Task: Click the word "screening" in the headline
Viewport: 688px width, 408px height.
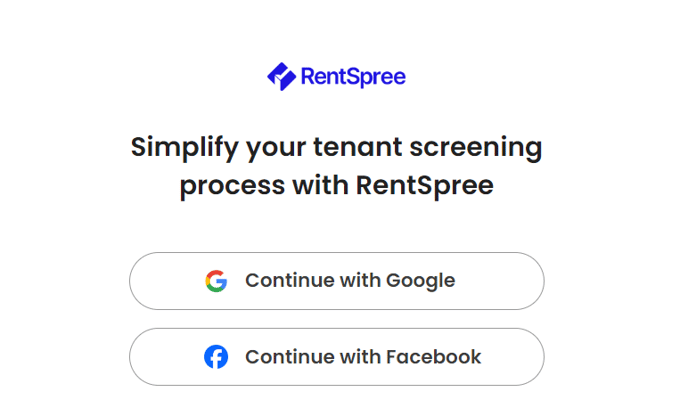Action: tap(476, 148)
